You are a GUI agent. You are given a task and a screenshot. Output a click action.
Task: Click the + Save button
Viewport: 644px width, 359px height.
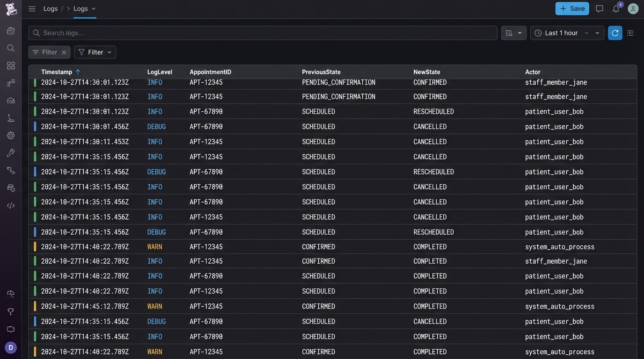coord(572,8)
